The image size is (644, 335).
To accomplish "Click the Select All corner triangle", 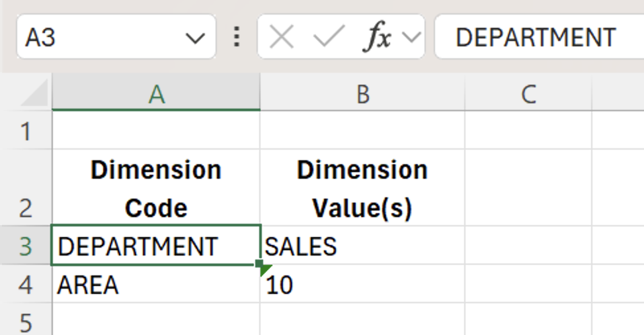I will tap(34, 95).
